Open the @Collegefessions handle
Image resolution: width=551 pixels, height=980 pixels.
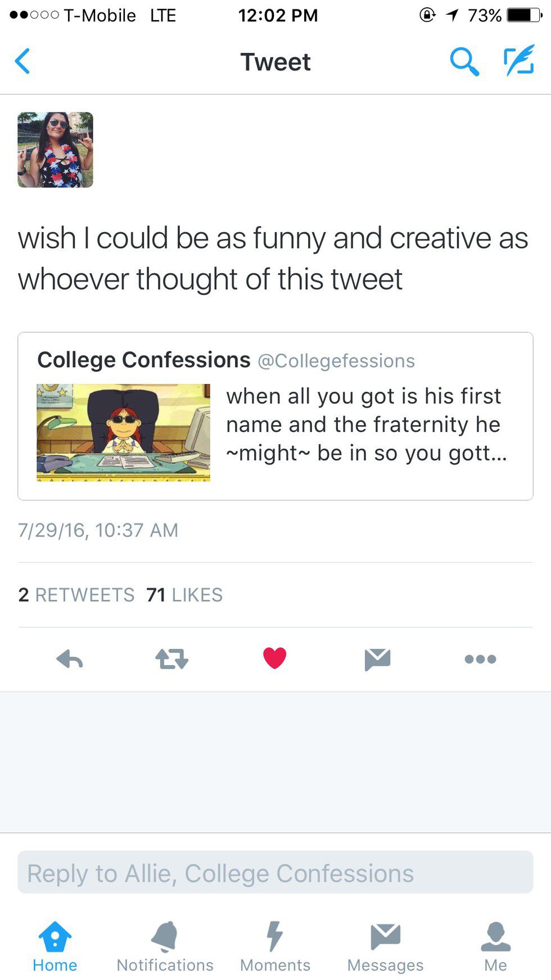click(x=336, y=361)
